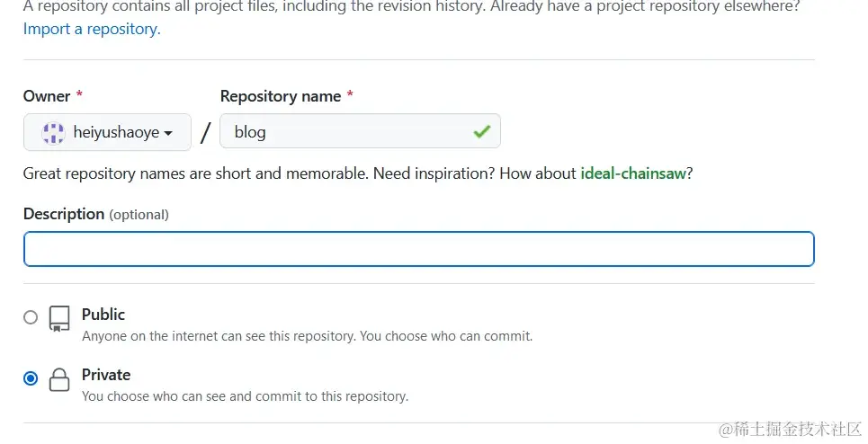Click the green checkmark in repository name field
This screenshot has height=444, width=868.
tap(481, 131)
